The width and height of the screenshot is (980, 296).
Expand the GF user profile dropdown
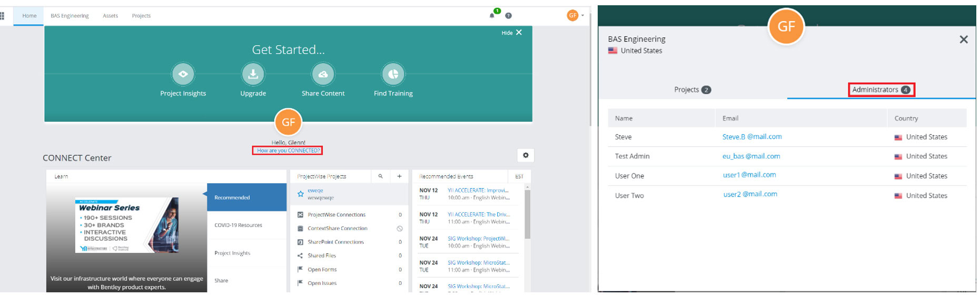pyautogui.click(x=576, y=15)
